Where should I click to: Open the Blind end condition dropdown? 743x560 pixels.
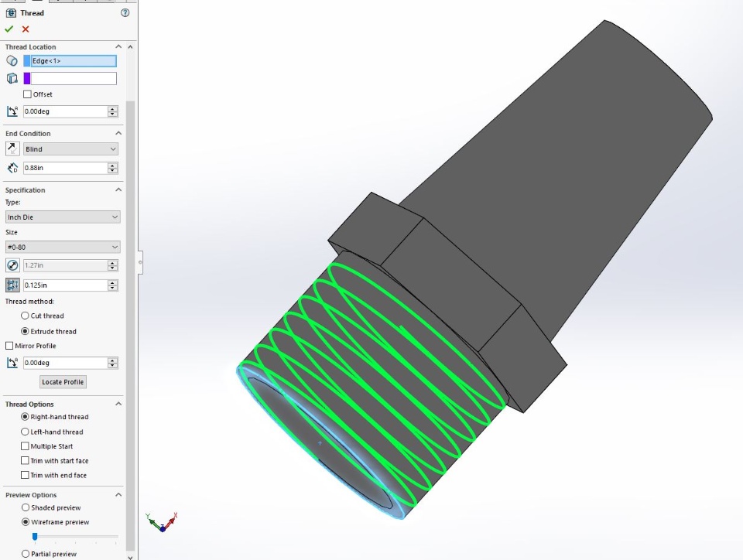tap(70, 149)
